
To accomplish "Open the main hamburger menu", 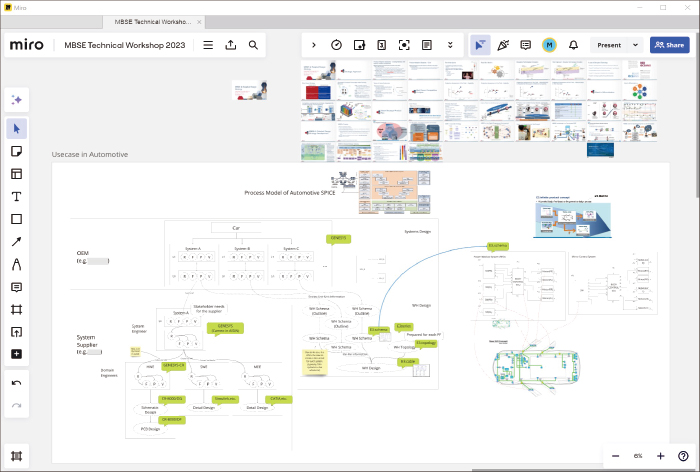I will pos(208,45).
